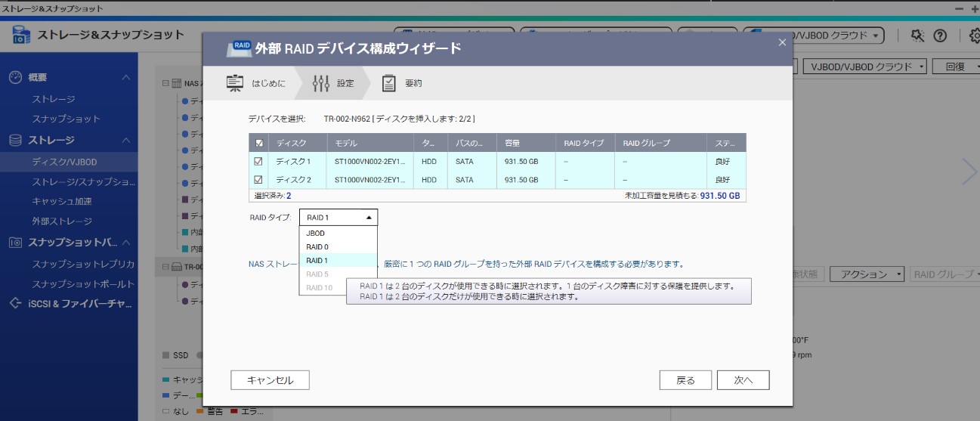Select JBOD from the RAID type list
The width and height of the screenshot is (980, 421).
coord(338,234)
